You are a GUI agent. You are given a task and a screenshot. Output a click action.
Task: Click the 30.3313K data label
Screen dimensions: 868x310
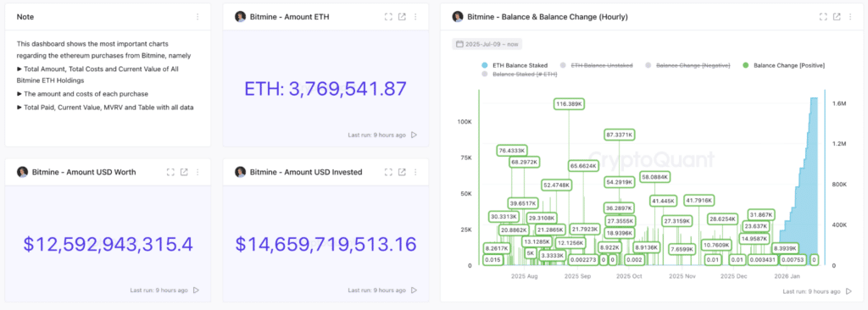coord(504,217)
